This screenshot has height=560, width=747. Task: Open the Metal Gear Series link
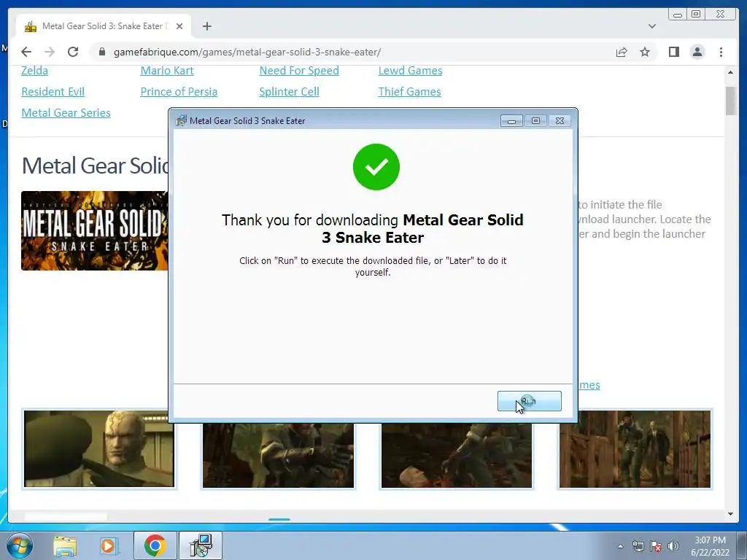(66, 113)
